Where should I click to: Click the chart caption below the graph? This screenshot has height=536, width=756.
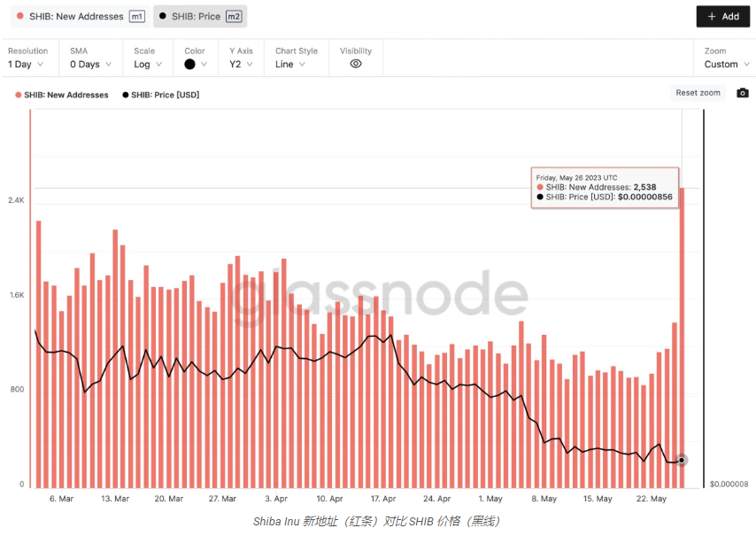378,522
